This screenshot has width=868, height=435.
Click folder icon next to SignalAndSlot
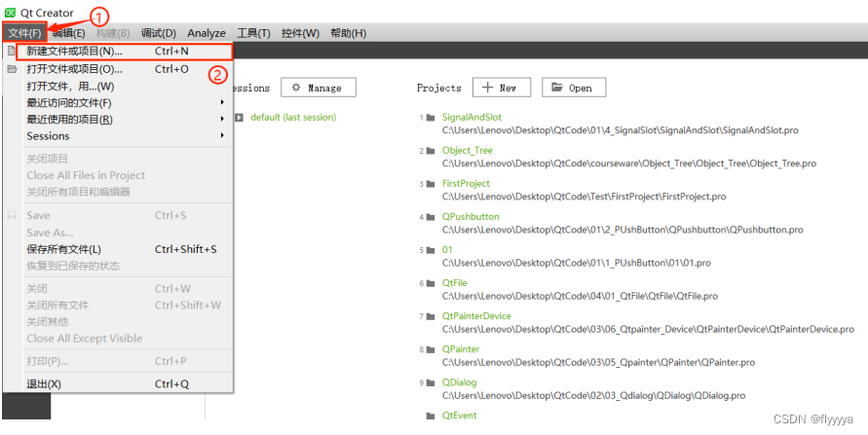(x=431, y=118)
